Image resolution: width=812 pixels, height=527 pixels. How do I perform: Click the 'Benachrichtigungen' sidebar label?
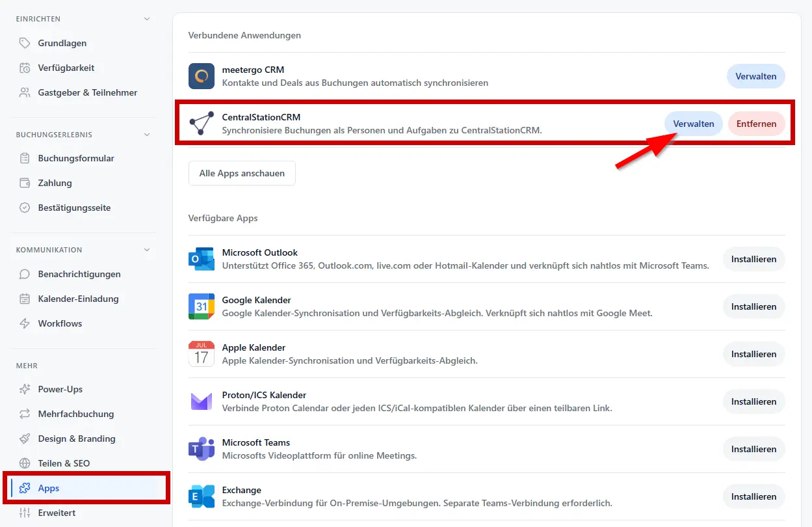tap(79, 274)
